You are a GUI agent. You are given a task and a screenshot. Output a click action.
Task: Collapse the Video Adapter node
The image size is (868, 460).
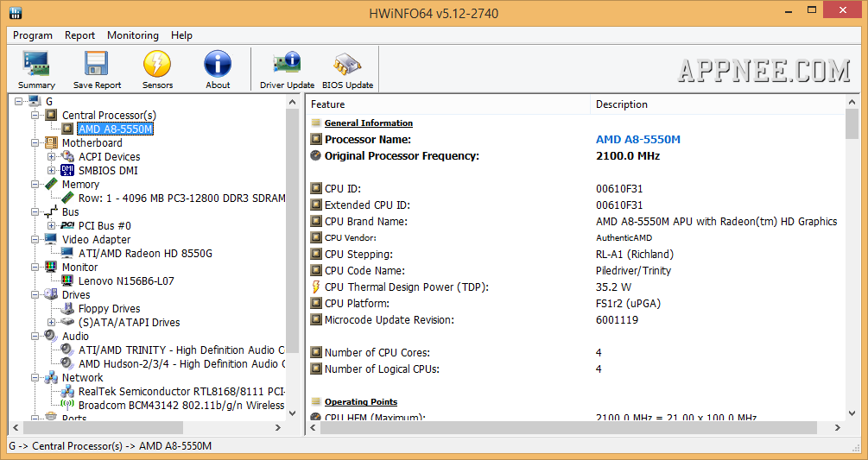click(36, 239)
